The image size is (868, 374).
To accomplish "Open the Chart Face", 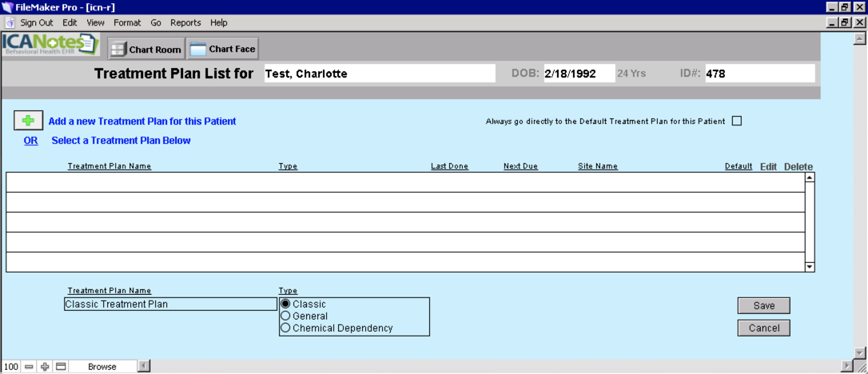I will [x=222, y=50].
